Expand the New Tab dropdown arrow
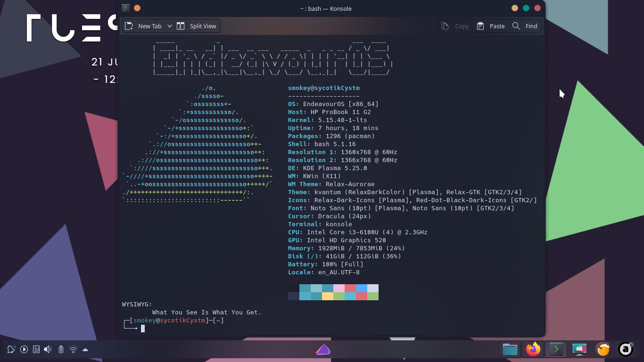Viewport: 644px width, 362px height. [170, 26]
